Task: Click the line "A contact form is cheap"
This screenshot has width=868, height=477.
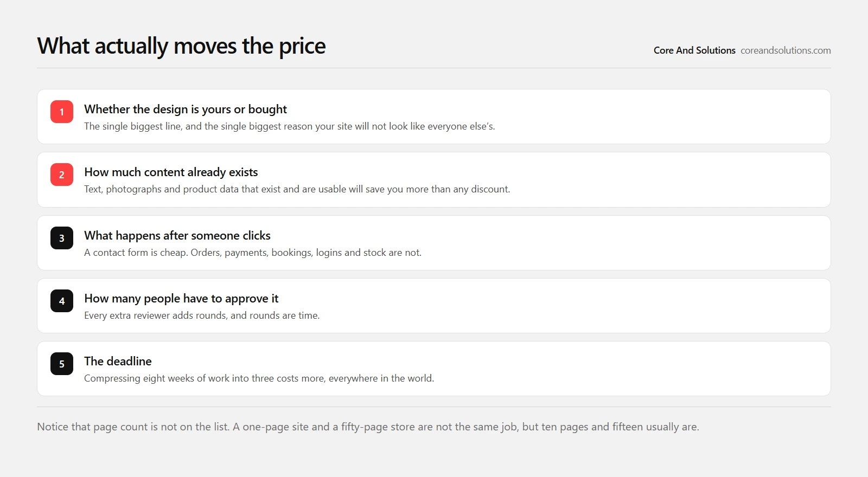Action: [x=253, y=253]
